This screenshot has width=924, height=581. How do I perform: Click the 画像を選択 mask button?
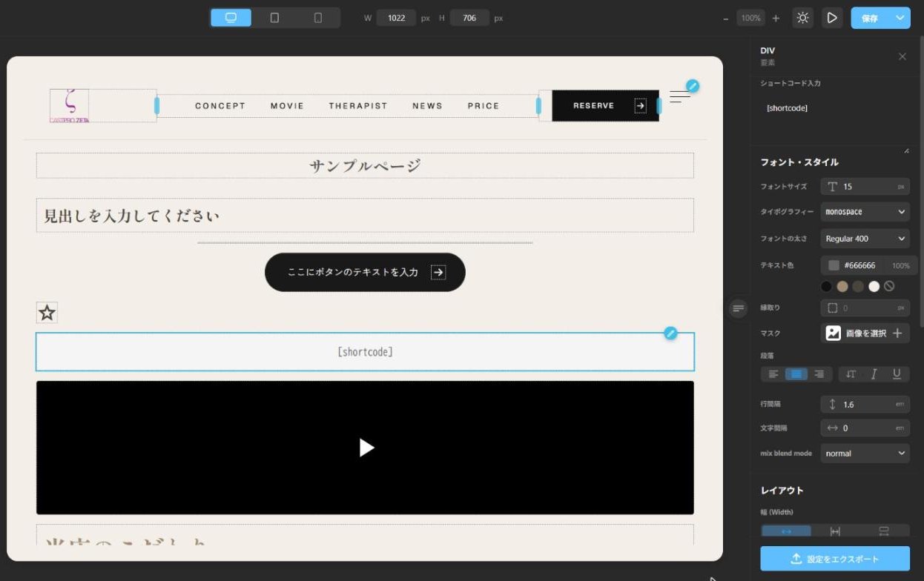click(x=866, y=333)
